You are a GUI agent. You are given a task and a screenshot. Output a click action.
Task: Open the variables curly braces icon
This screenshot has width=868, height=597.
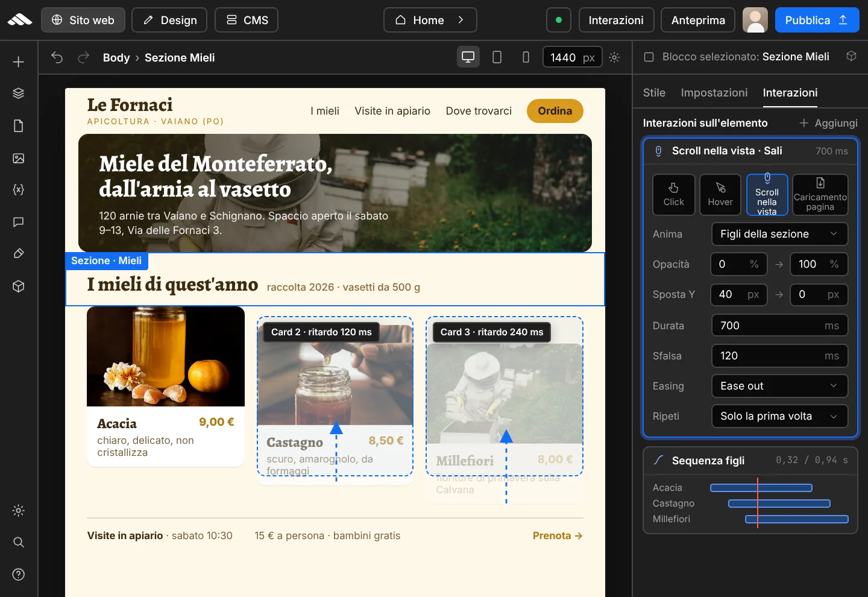[x=19, y=190]
